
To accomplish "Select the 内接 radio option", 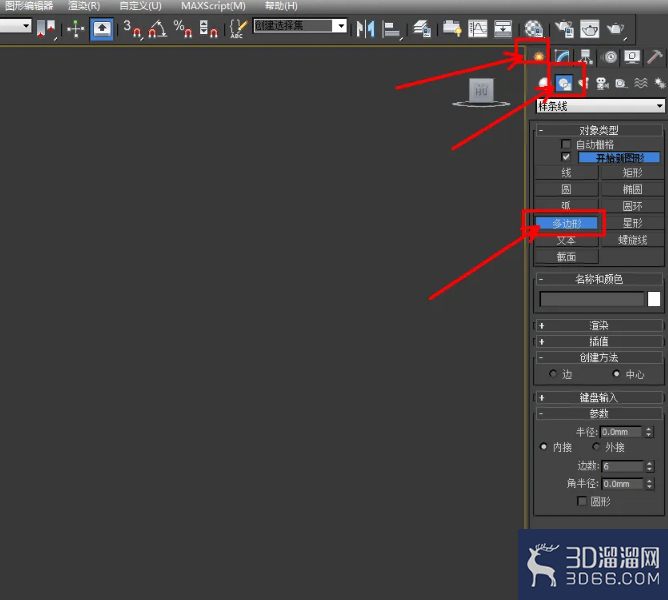I will click(543, 447).
